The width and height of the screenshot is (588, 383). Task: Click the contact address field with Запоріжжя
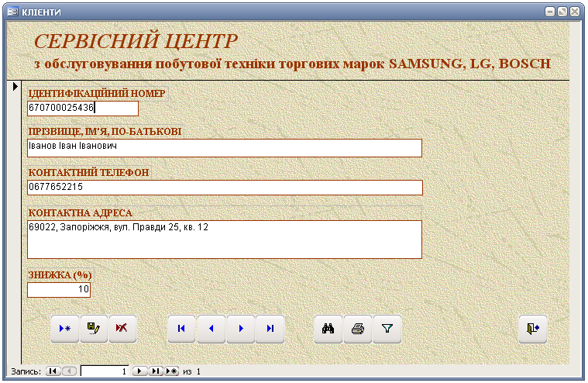pos(225,240)
